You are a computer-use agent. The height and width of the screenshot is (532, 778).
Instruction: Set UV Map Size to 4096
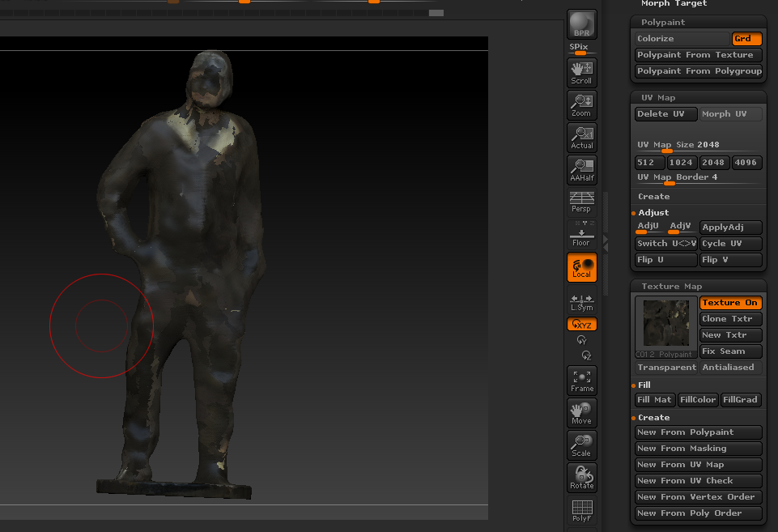pos(746,162)
